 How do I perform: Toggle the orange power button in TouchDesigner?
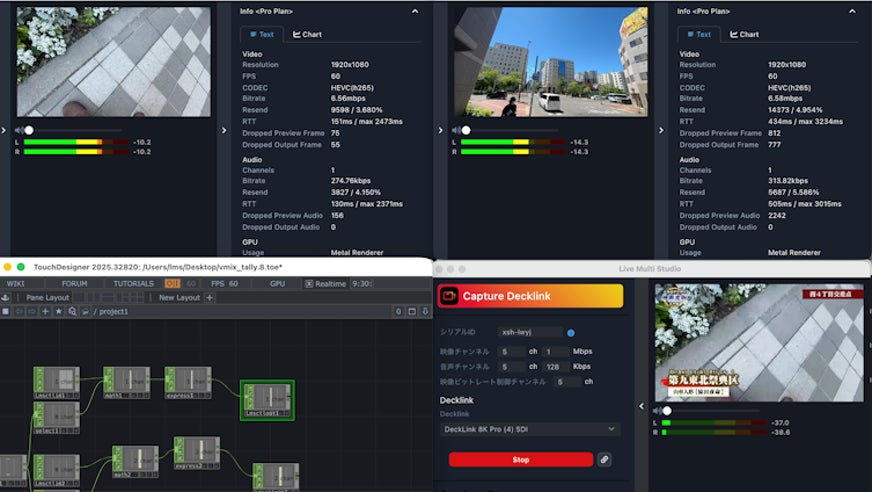(x=172, y=284)
